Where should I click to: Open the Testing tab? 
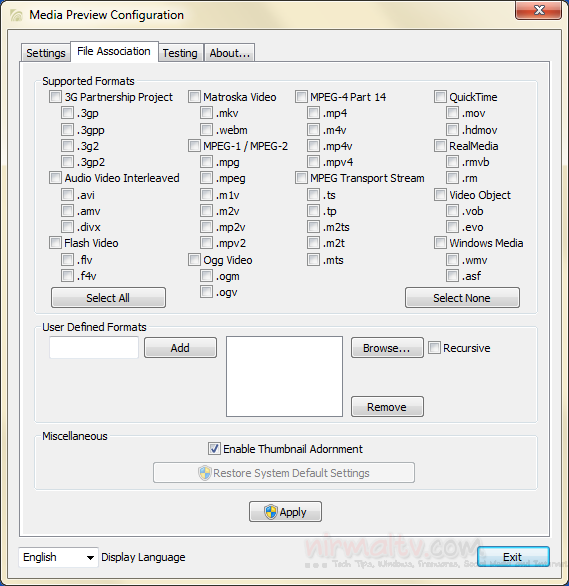pyautogui.click(x=180, y=53)
